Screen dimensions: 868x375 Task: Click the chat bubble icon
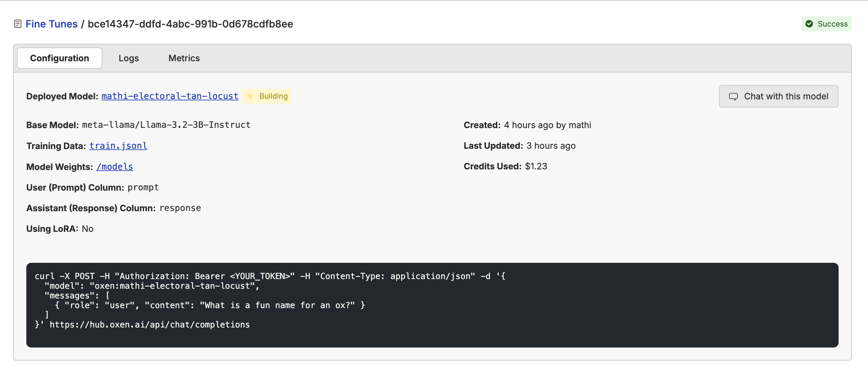point(733,97)
